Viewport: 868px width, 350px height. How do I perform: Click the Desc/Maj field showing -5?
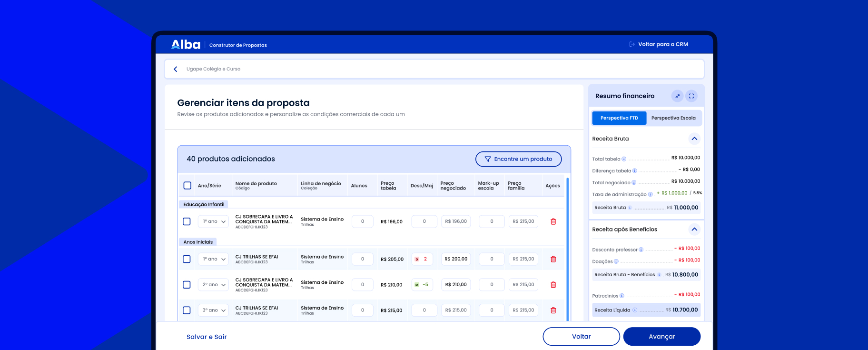(x=422, y=285)
